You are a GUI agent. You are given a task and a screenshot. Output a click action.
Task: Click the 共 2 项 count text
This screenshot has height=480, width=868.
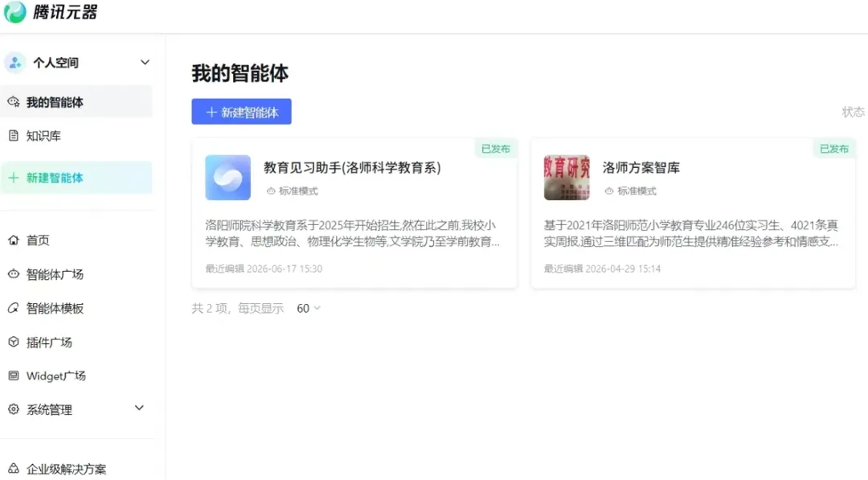pyautogui.click(x=209, y=309)
